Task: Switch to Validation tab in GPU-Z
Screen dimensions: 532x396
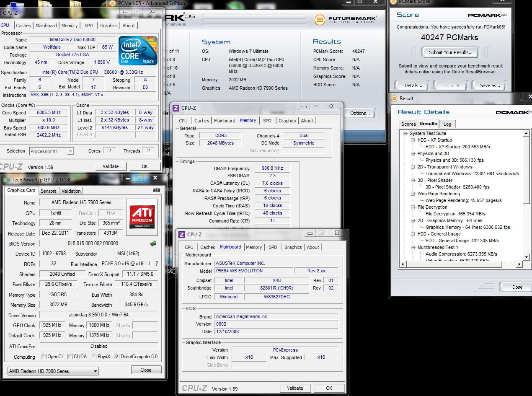Action: pyautogui.click(x=71, y=191)
